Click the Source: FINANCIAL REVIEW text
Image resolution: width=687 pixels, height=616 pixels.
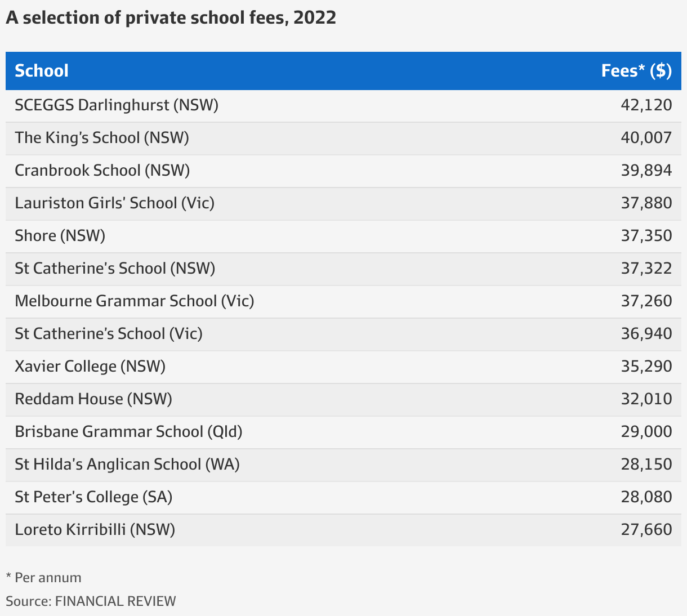pyautogui.click(x=91, y=601)
